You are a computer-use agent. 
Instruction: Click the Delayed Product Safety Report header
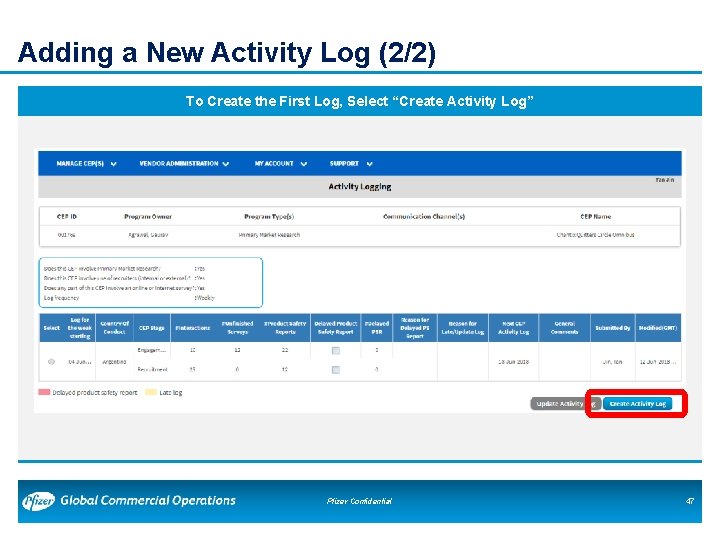click(336, 328)
